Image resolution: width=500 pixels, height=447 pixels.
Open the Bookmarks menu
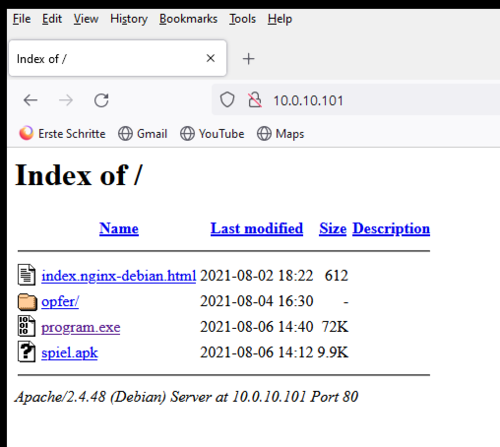188,19
